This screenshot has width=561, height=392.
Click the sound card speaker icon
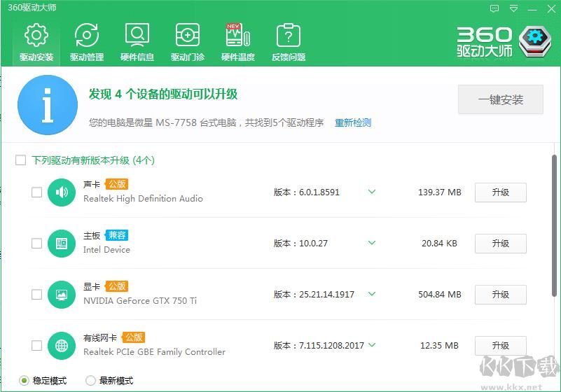pos(62,192)
